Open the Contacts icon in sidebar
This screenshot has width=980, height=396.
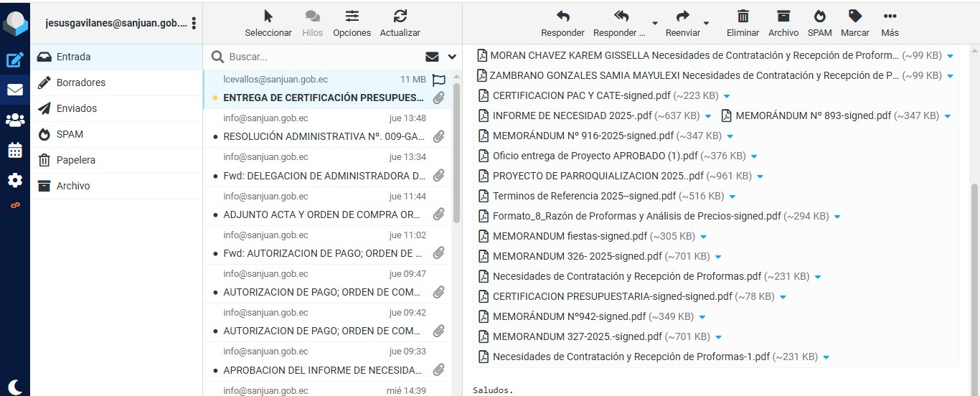(15, 120)
